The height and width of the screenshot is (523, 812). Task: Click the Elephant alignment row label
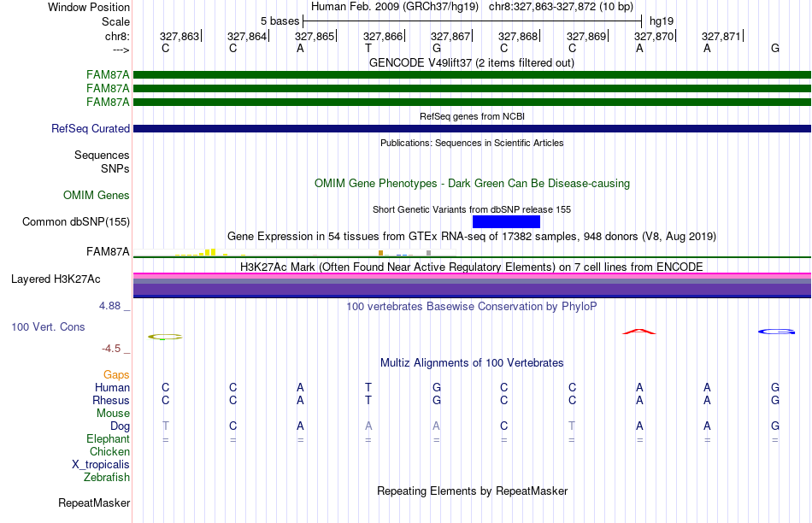tap(108, 438)
